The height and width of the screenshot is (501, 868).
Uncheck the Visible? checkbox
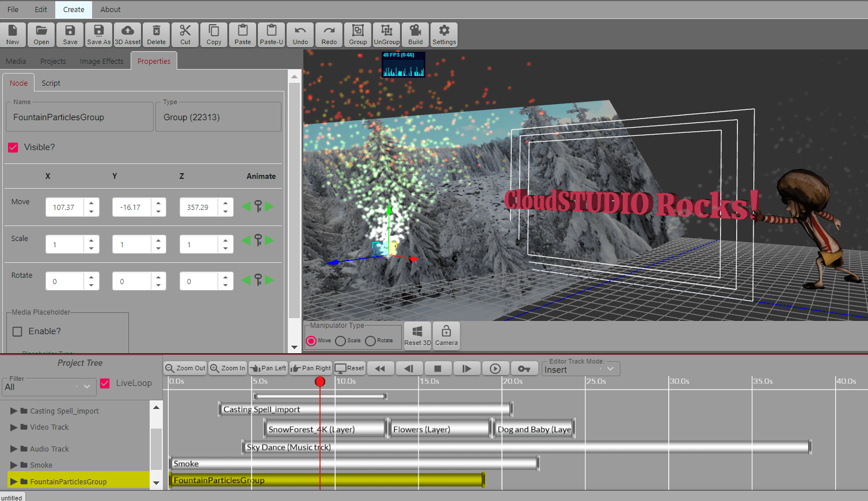(x=13, y=147)
